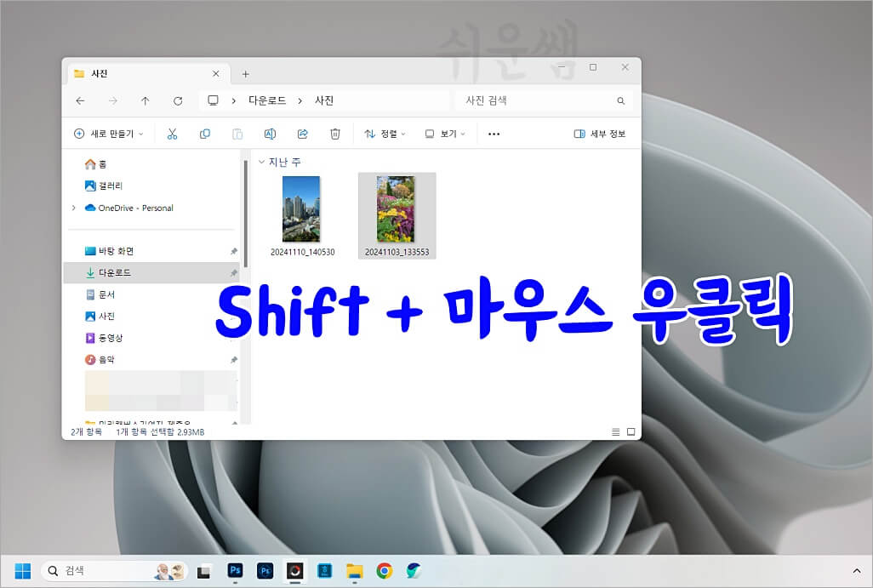This screenshot has width=873, height=588.
Task: Expand chevron after 다운로드 in address bar
Action: [x=300, y=100]
